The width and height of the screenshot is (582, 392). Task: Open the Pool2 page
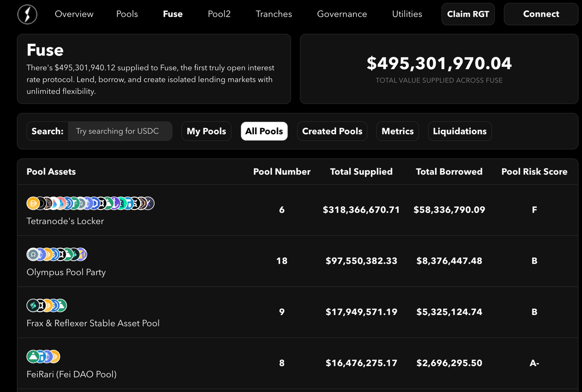point(219,14)
